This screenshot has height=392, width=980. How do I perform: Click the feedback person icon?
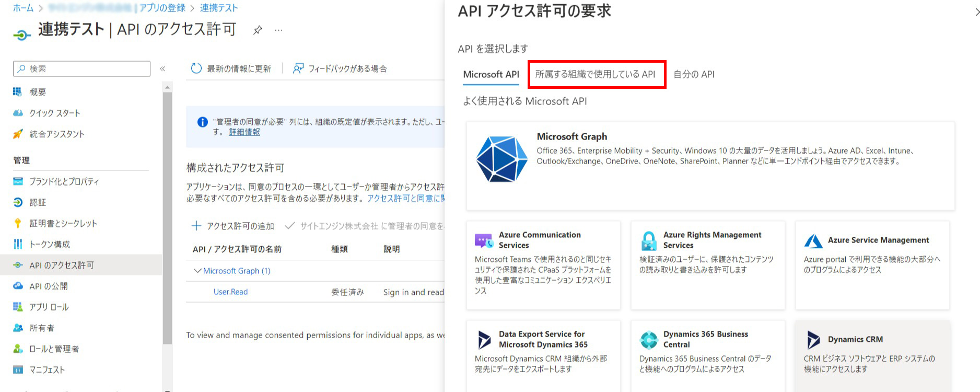pos(298,68)
